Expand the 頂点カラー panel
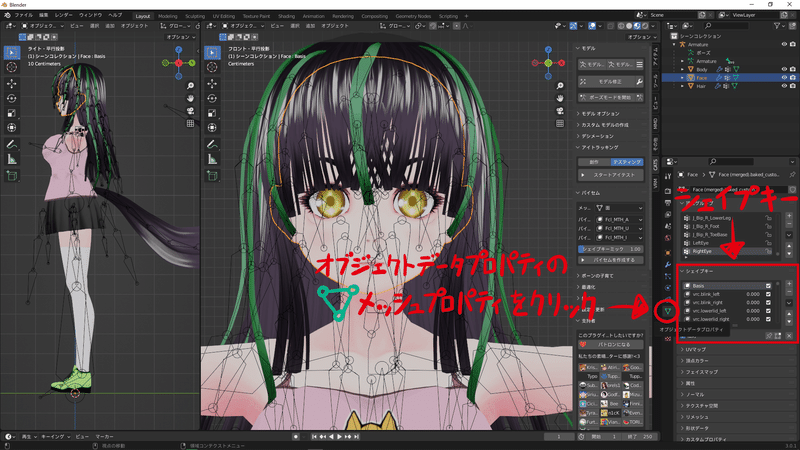Screen dimensions: 800x450 point(696,361)
